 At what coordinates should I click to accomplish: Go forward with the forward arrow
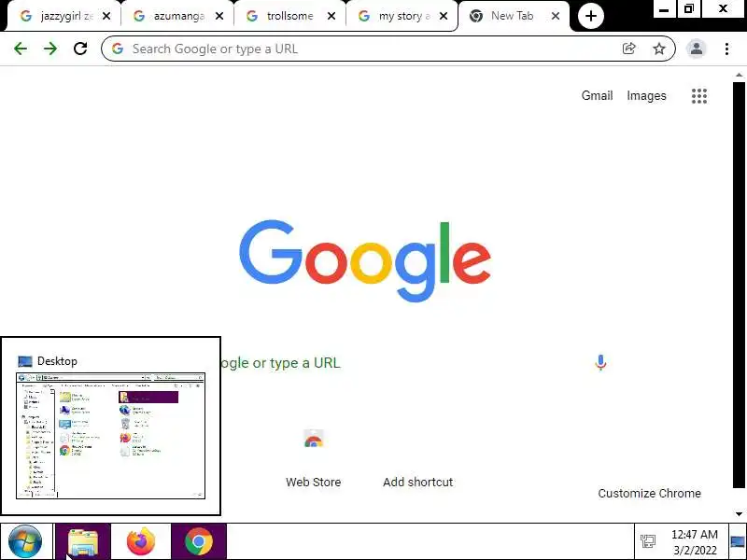(x=50, y=49)
